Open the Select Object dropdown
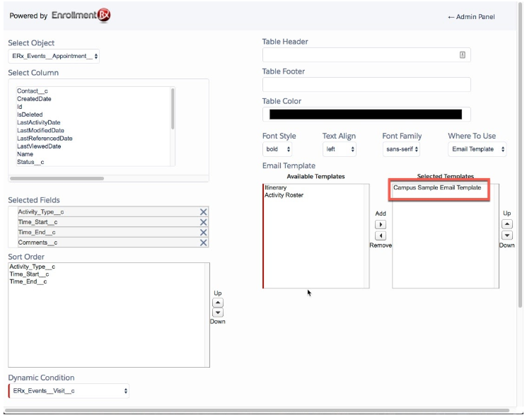The height and width of the screenshot is (420, 527). 54,56
